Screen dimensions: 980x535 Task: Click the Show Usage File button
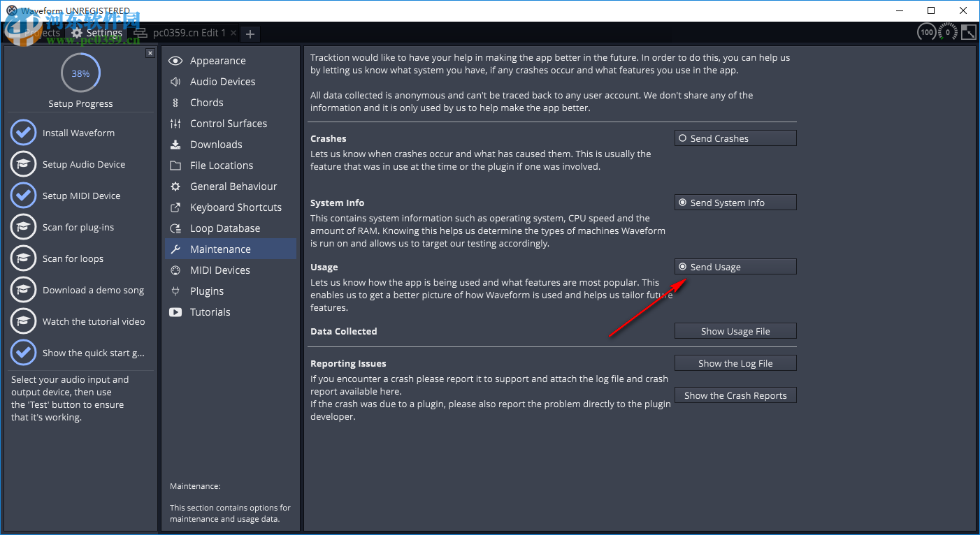(x=735, y=331)
